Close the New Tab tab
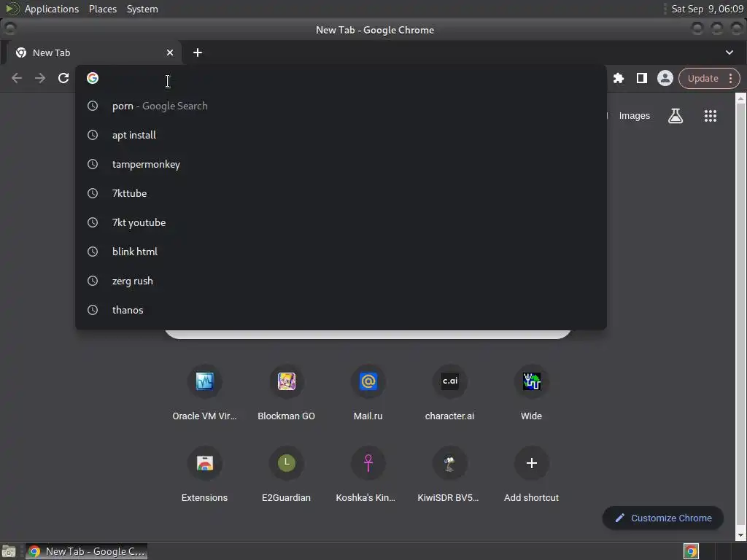The height and width of the screenshot is (560, 747). [x=170, y=52]
